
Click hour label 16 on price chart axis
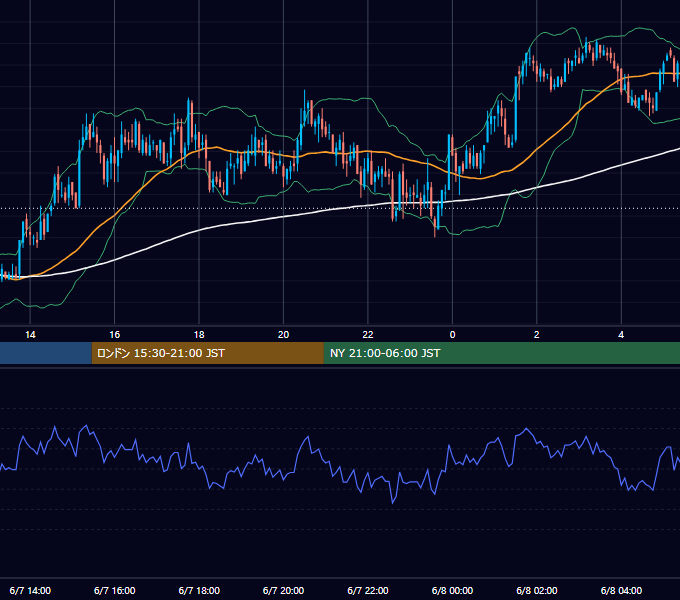tap(114, 335)
